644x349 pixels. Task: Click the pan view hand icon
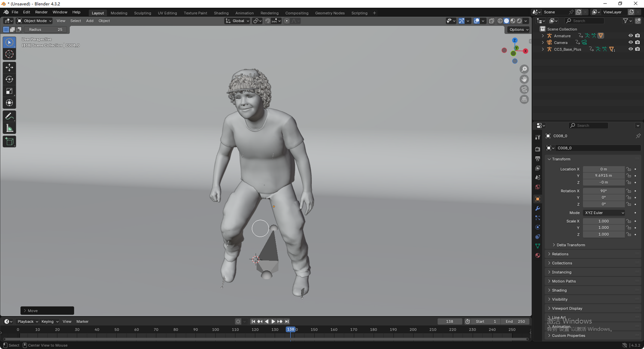point(524,79)
